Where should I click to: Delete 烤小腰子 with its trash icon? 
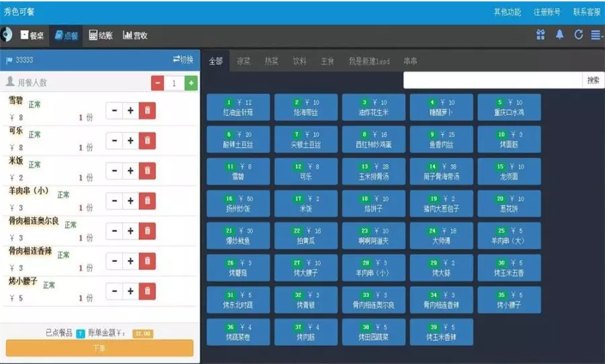pyautogui.click(x=147, y=291)
